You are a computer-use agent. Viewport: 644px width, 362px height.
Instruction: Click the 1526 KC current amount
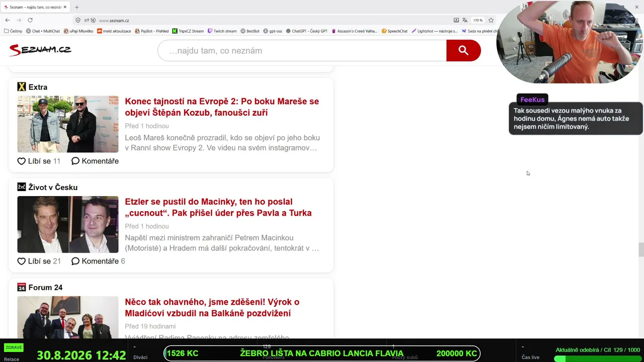tap(182, 353)
